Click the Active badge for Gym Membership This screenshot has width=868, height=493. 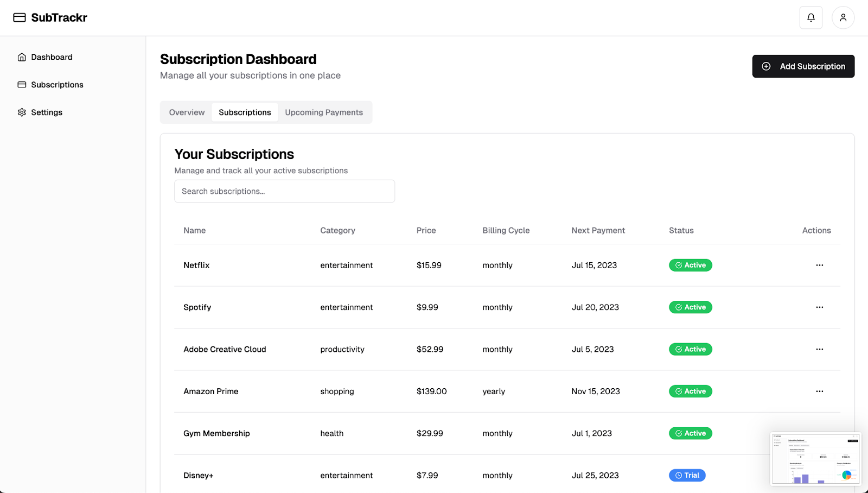click(x=690, y=433)
